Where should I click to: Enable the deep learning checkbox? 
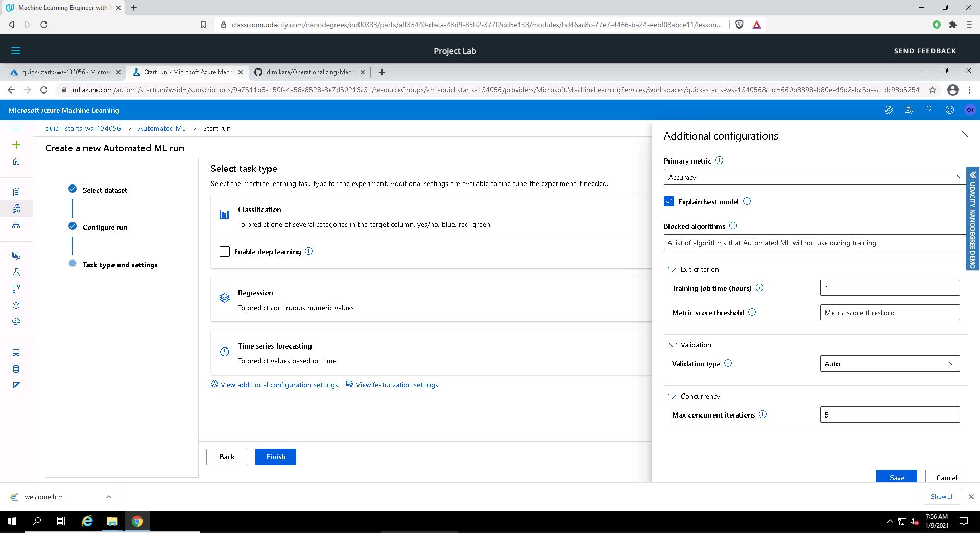(225, 251)
